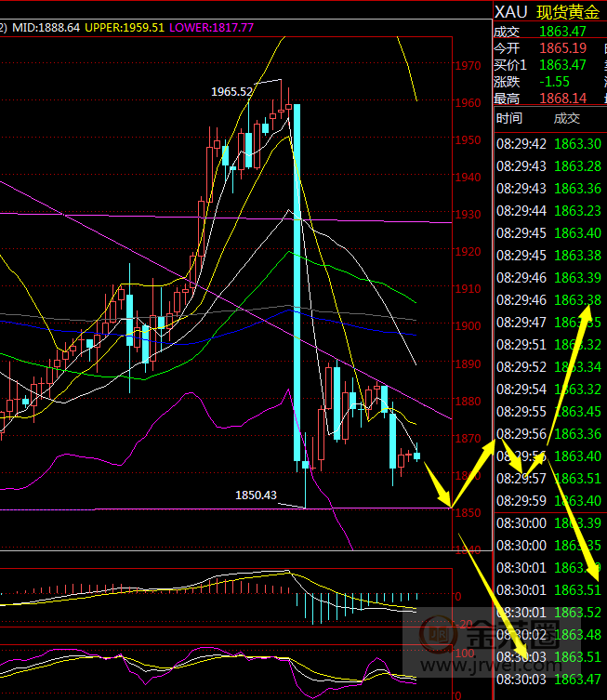This screenshot has width=607, height=700.
Task: Click the MACD histogram zero axis label
Action: [458, 597]
